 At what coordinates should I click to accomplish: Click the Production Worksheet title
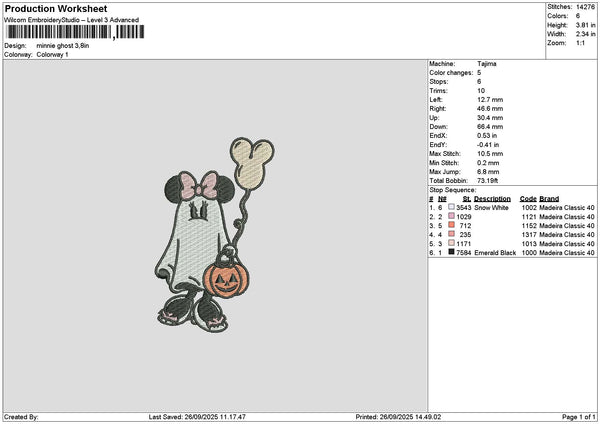point(56,9)
